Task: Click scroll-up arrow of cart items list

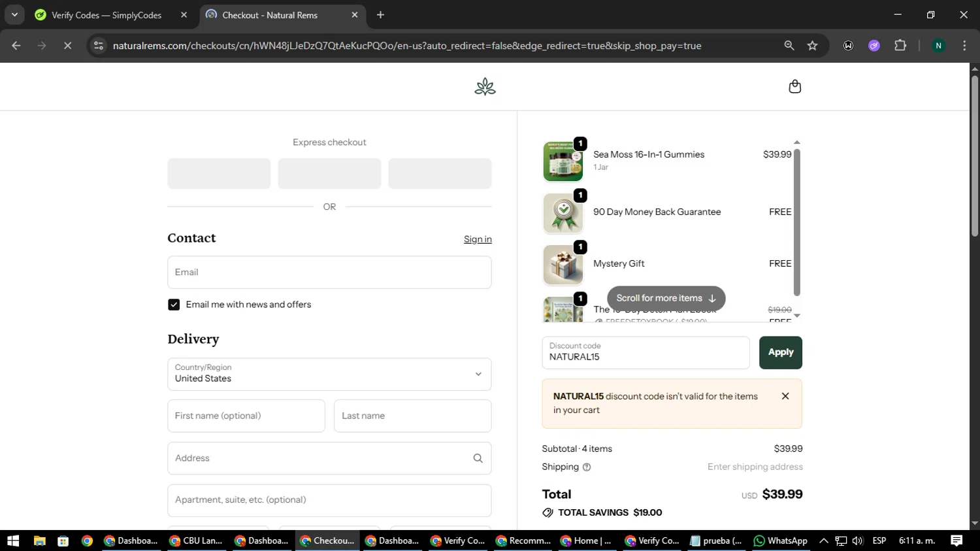Action: (x=796, y=142)
